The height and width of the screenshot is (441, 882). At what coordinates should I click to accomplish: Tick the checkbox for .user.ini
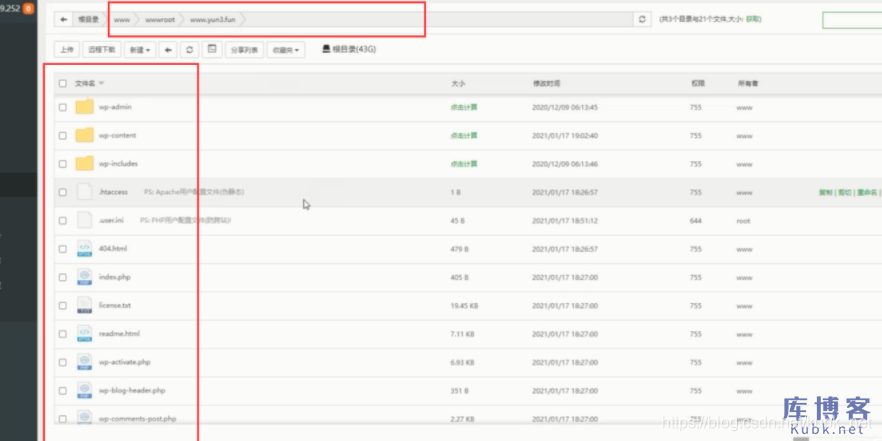pos(62,220)
